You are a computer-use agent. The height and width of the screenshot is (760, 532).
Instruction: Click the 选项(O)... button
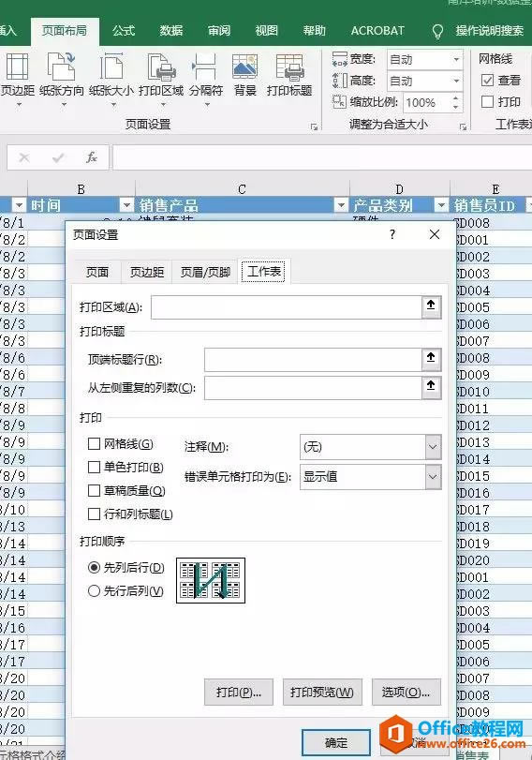point(406,692)
